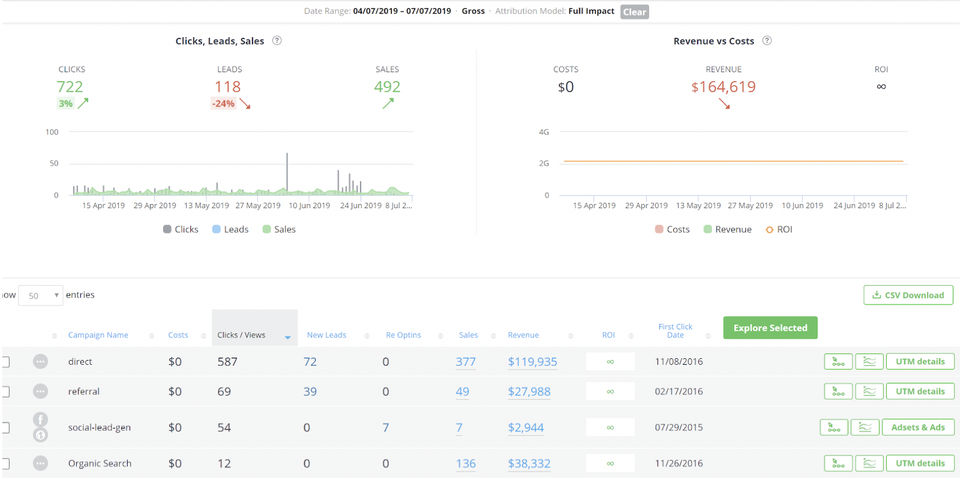Click the Clicks / Views sort arrow
The image size is (960, 479).
[x=288, y=337]
